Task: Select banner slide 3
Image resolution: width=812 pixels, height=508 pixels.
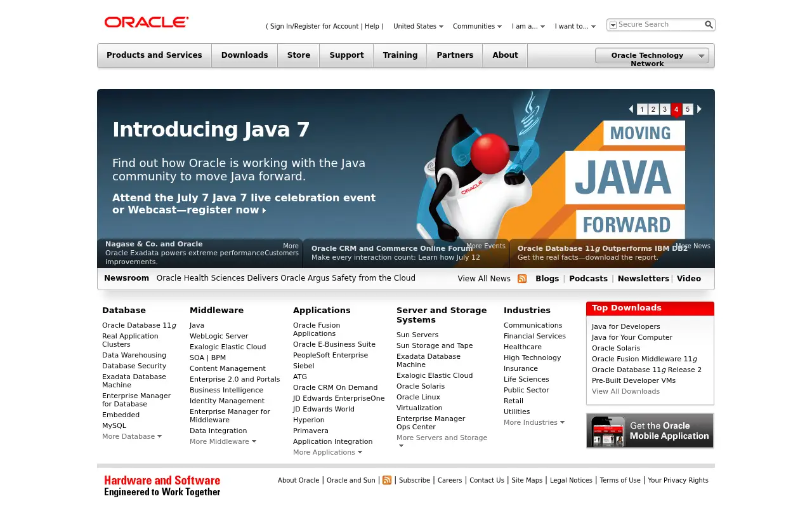Action: pyautogui.click(x=665, y=109)
